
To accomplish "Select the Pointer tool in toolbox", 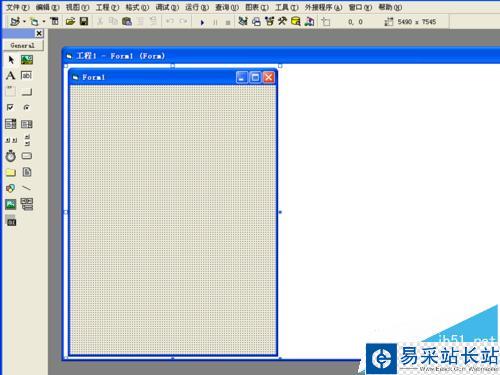I will click(x=11, y=60).
